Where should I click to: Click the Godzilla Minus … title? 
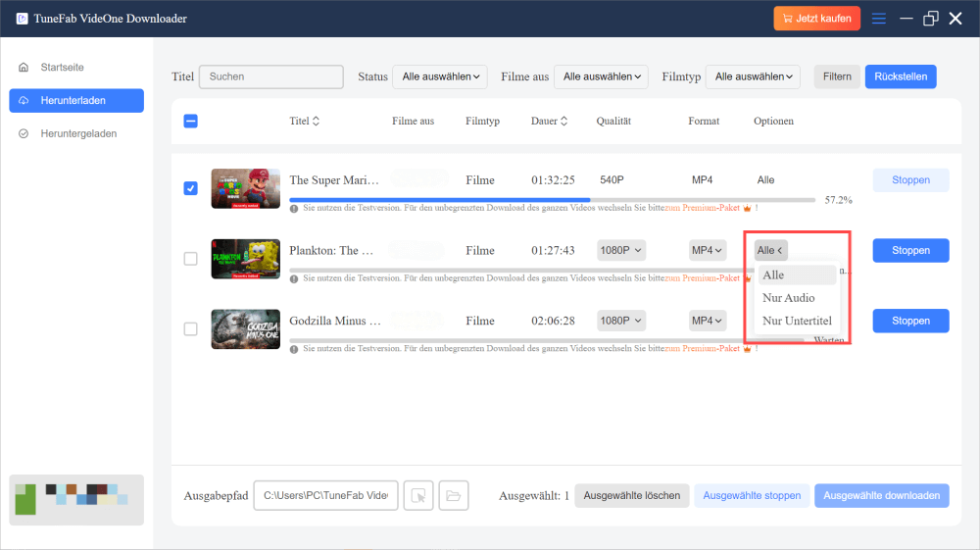335,321
